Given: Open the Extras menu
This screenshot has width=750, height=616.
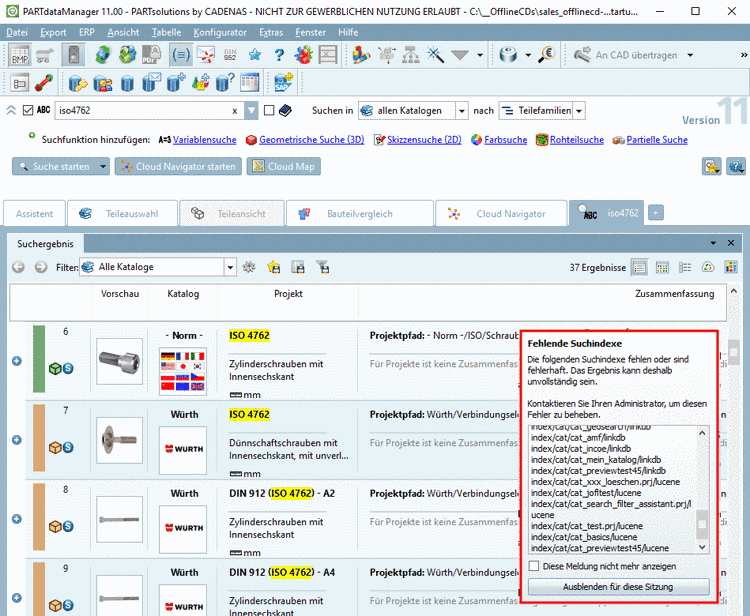Looking at the screenshot, I should (271, 32).
